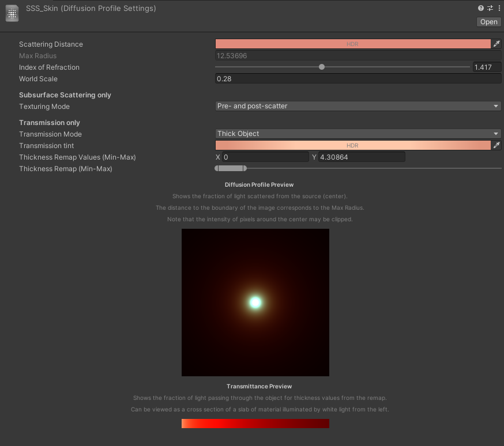Screen dimensions: 504x446
Task: Click the diffusion profile asset icon
Action: (x=12, y=13)
